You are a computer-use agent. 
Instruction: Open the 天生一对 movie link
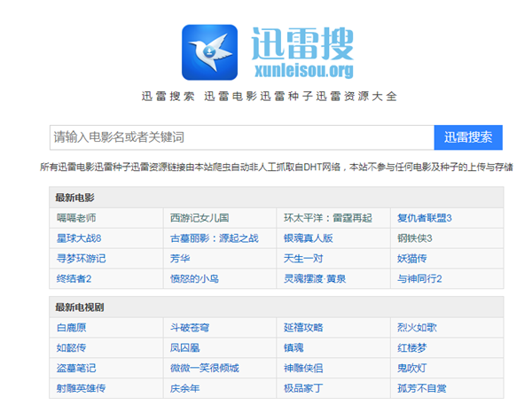[x=303, y=259]
